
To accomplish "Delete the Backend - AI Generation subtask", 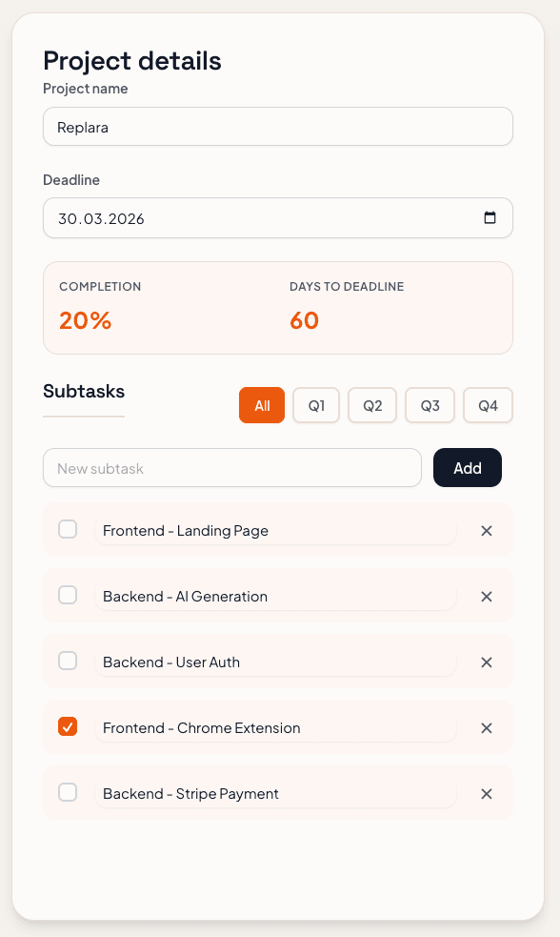I will click(x=487, y=596).
